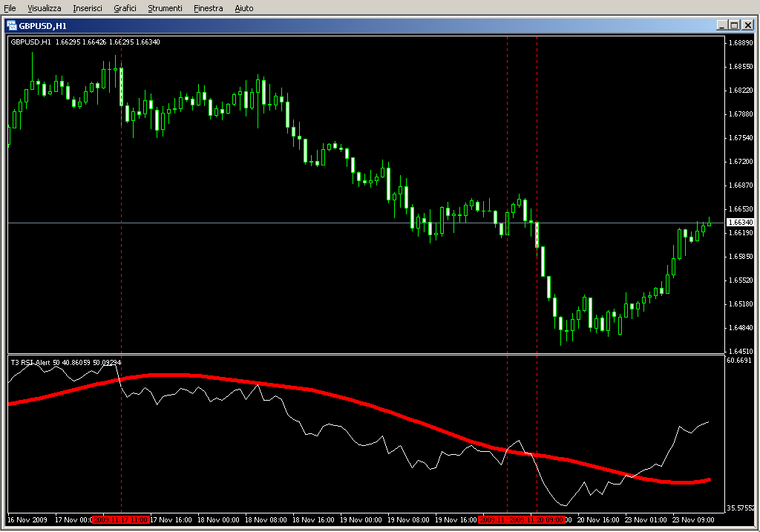Click the 1.66340 current price label
Image resolution: width=760 pixels, height=532 pixels.
(740, 223)
